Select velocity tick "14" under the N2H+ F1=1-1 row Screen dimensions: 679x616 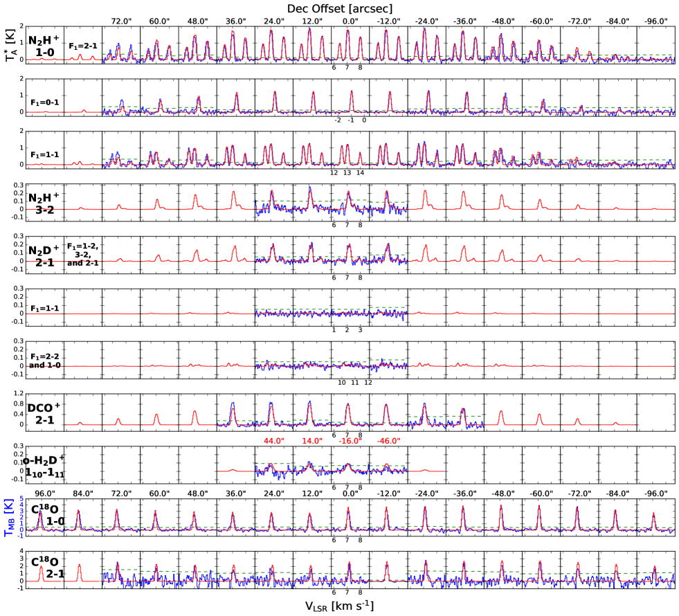pyautogui.click(x=361, y=173)
